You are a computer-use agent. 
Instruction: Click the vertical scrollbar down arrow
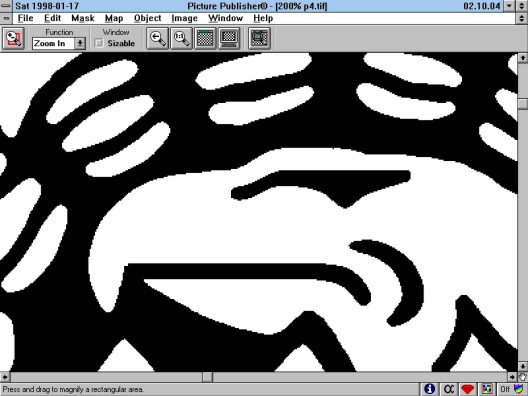(x=523, y=367)
